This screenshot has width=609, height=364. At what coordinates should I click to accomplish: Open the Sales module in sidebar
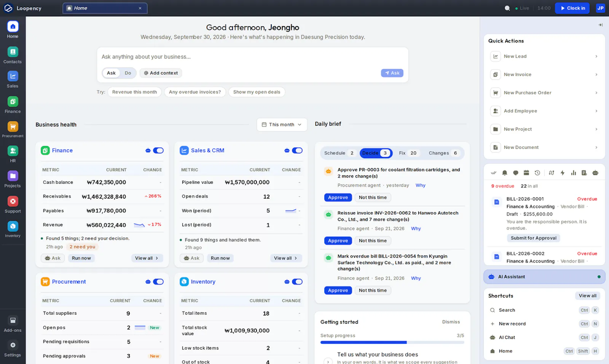click(13, 80)
